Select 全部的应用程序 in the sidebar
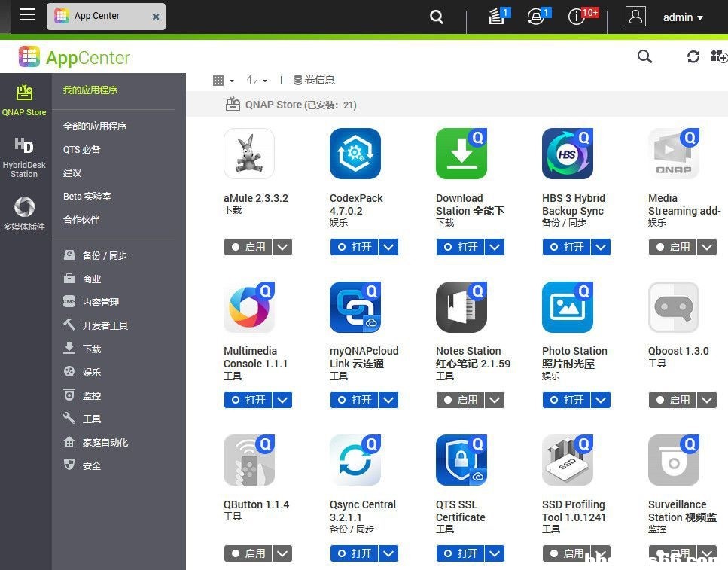728x570 pixels. pyautogui.click(x=95, y=126)
